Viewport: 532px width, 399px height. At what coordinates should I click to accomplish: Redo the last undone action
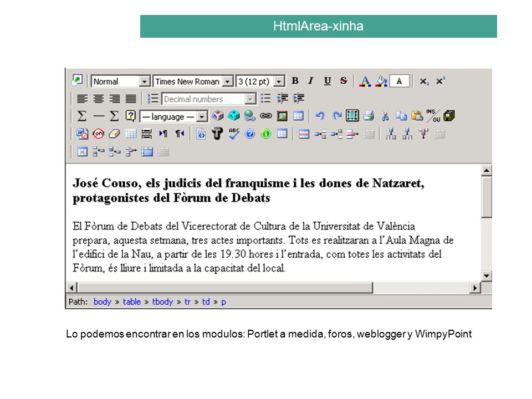click(336, 116)
